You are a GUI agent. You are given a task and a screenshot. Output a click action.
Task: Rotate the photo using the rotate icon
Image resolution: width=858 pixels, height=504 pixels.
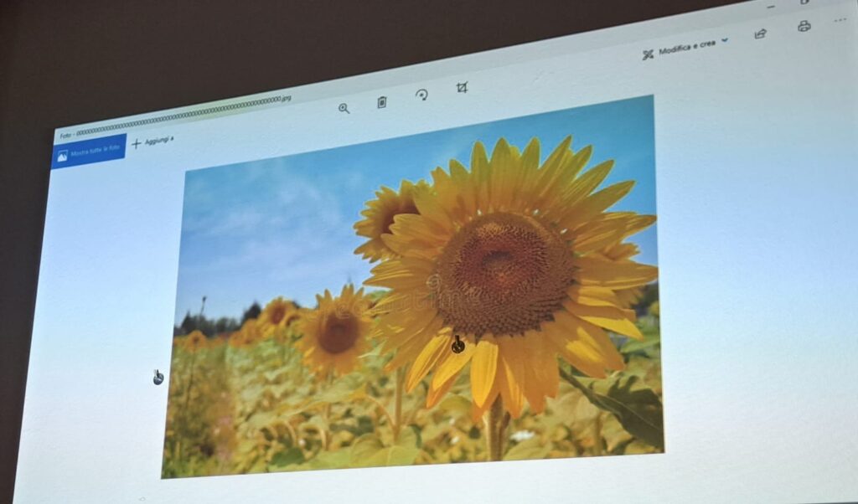pyautogui.click(x=421, y=95)
